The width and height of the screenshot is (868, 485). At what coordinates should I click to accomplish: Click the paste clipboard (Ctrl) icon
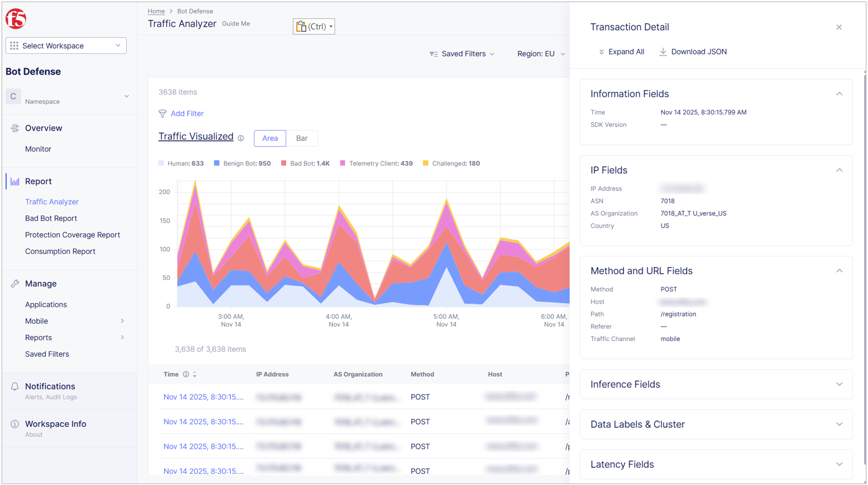tap(301, 27)
